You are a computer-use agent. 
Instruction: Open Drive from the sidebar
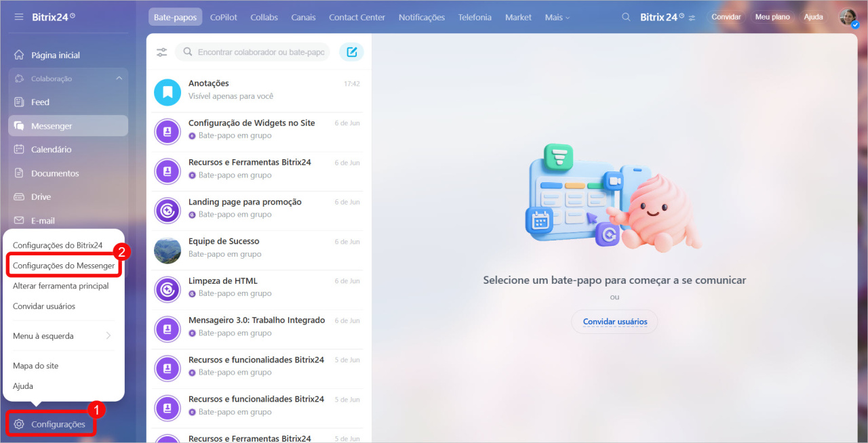point(68,197)
